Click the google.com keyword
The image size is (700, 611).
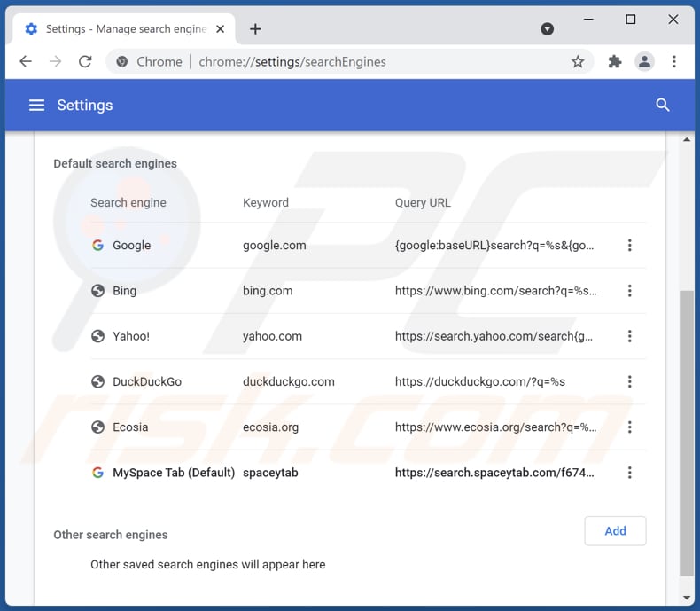[x=275, y=246]
